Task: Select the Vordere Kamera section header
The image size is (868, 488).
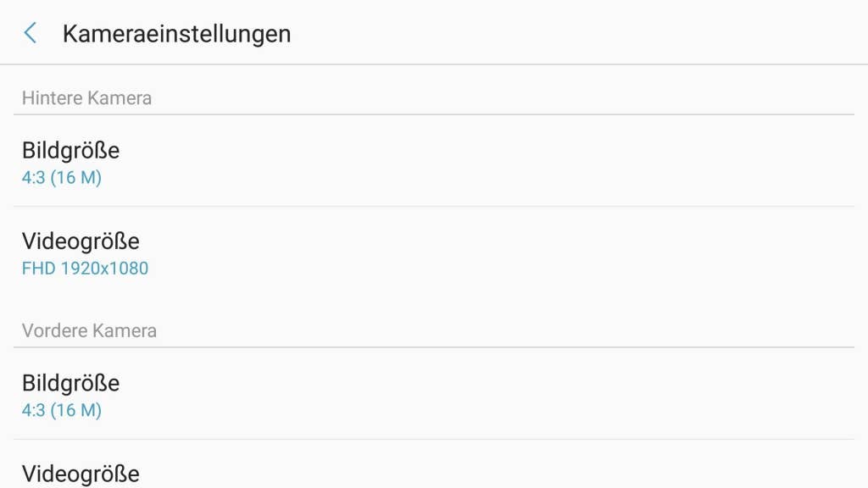Action: coord(89,330)
